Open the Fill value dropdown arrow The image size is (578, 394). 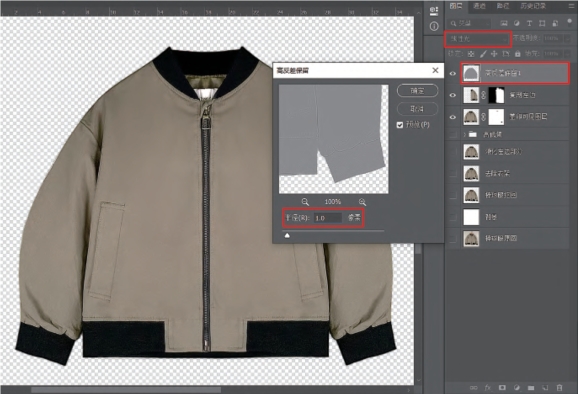click(567, 54)
